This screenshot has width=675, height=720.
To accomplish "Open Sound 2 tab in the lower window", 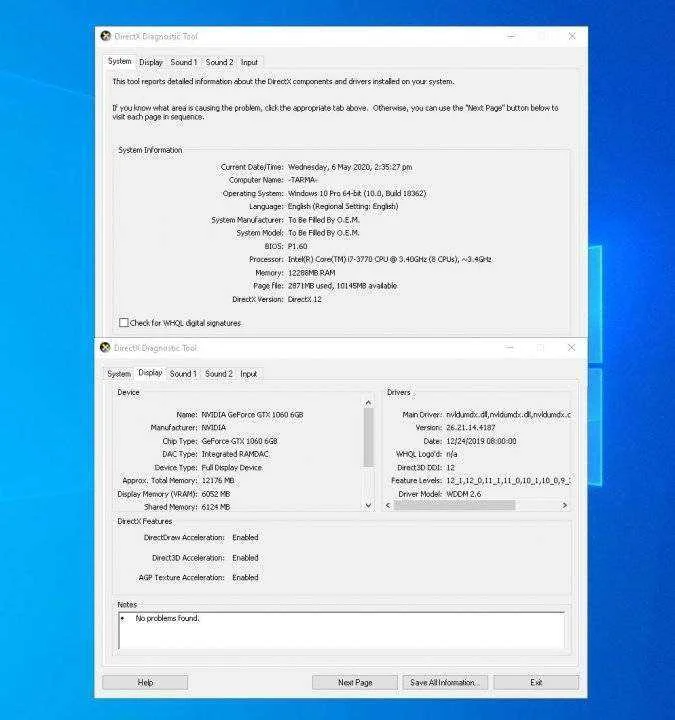I will (219, 374).
